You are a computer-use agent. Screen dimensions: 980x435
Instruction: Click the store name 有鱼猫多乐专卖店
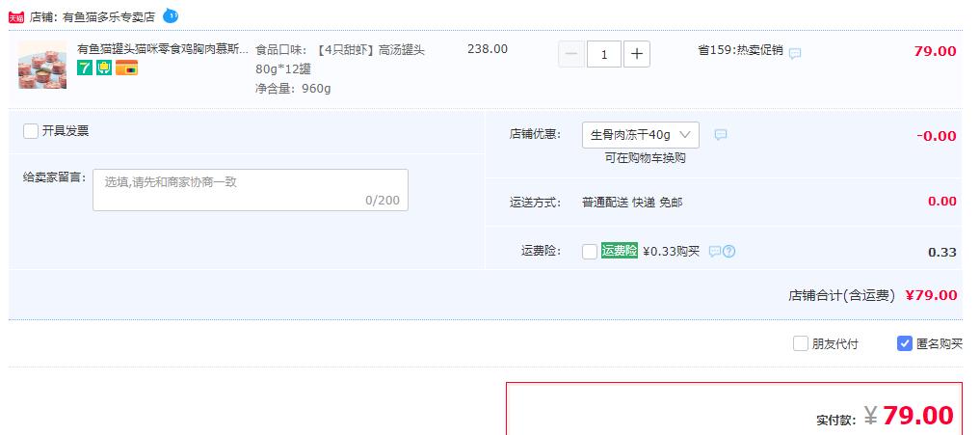click(109, 17)
